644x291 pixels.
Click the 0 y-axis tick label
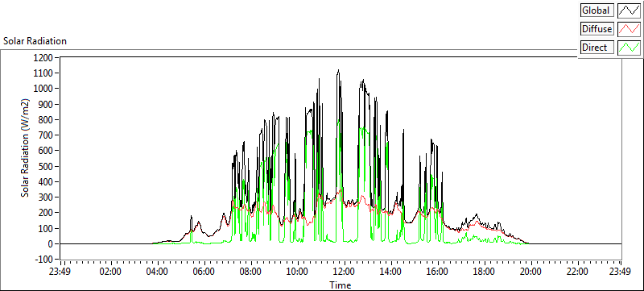[x=51, y=243]
